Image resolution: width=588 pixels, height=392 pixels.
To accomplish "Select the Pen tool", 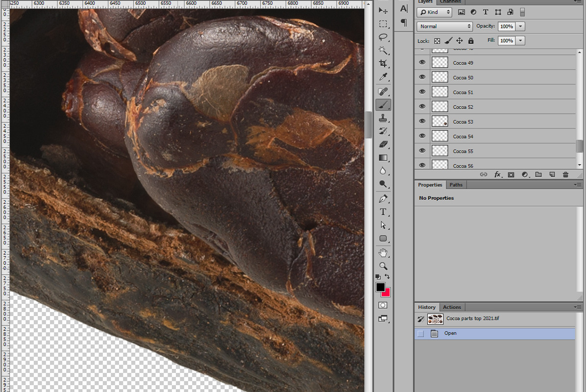I will [383, 199].
